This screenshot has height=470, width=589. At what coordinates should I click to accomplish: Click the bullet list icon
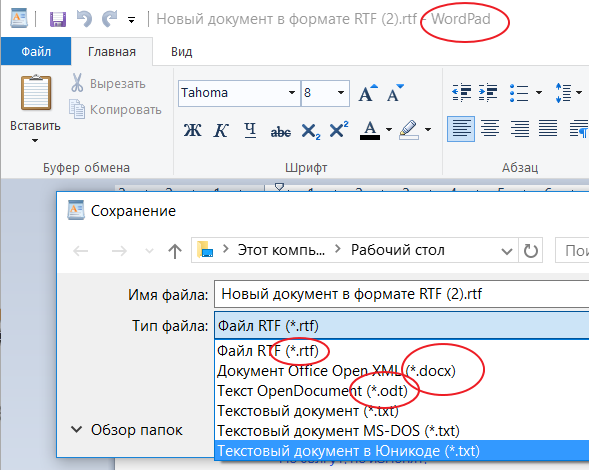click(519, 92)
